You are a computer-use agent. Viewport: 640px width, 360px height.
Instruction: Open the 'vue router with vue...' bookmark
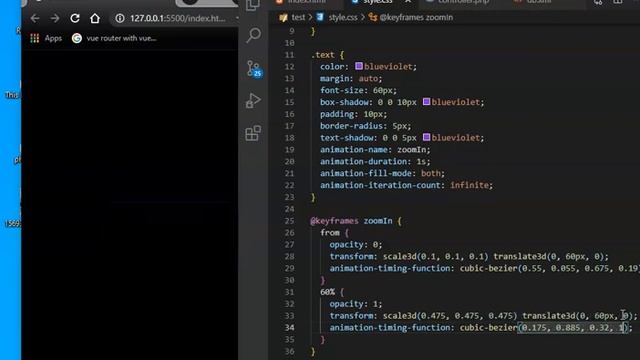[x=114, y=38]
